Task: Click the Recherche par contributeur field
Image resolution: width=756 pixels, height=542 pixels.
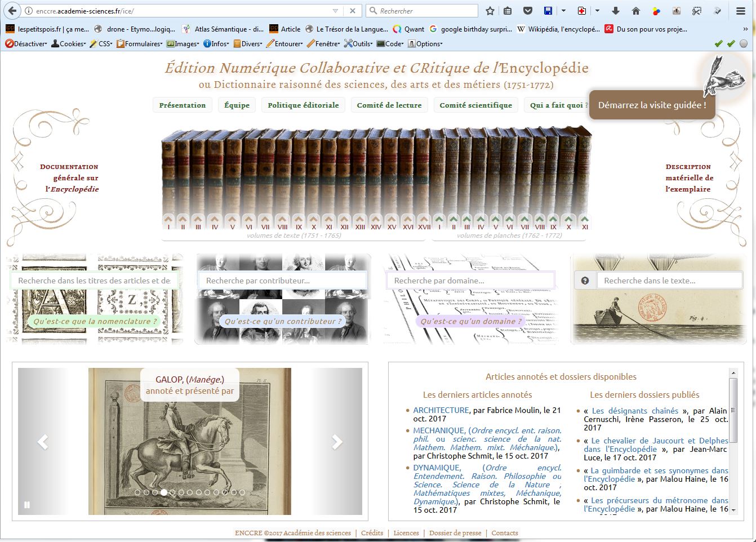Action: click(282, 281)
